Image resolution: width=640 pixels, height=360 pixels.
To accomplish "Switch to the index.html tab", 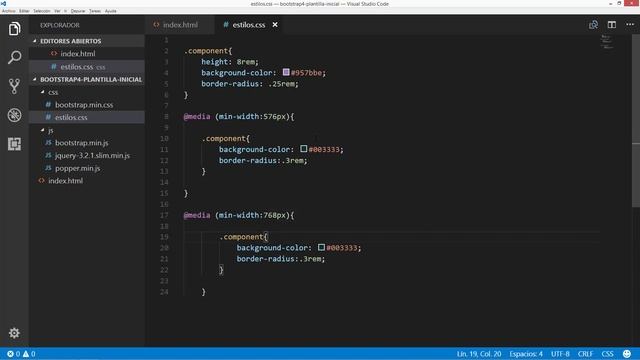I will click(180, 25).
